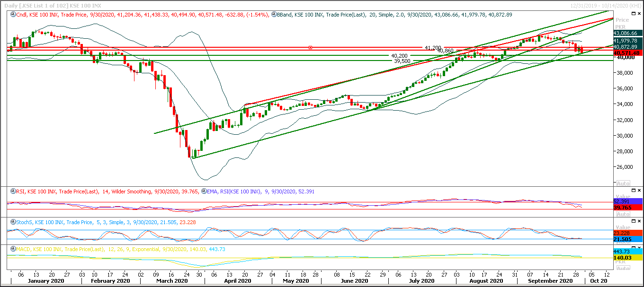This screenshot has width=644, height=287.
Task: Click the 40,200 support line label
Action: (399, 56)
